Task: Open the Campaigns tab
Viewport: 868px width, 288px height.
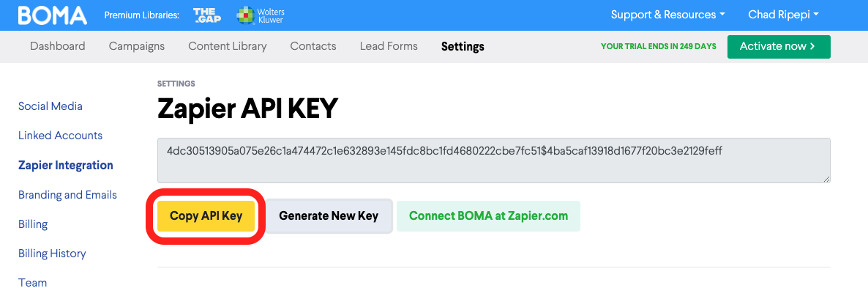Action: [x=137, y=46]
